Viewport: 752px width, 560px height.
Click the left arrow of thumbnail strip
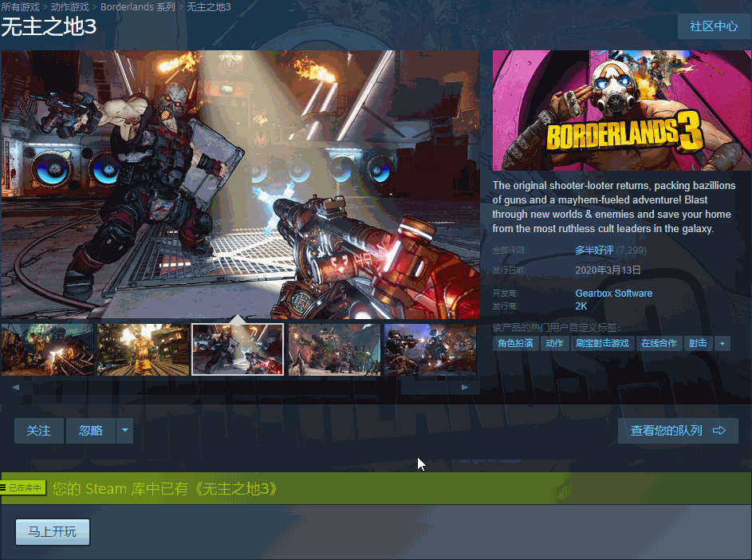tap(16, 387)
